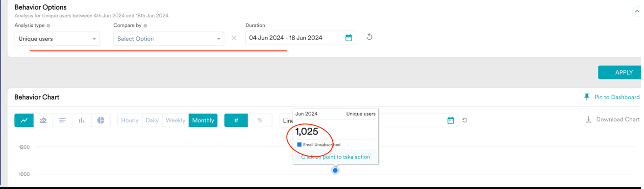The image size is (644, 189).
Task: Toggle the # absolute count view
Action: point(236,120)
